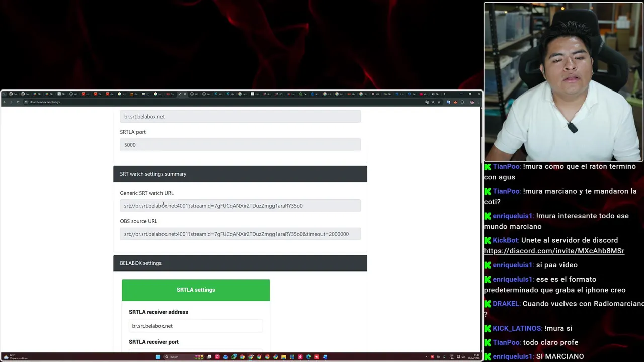Bookmark this page with star icon
644x362 pixels.
pos(439,102)
